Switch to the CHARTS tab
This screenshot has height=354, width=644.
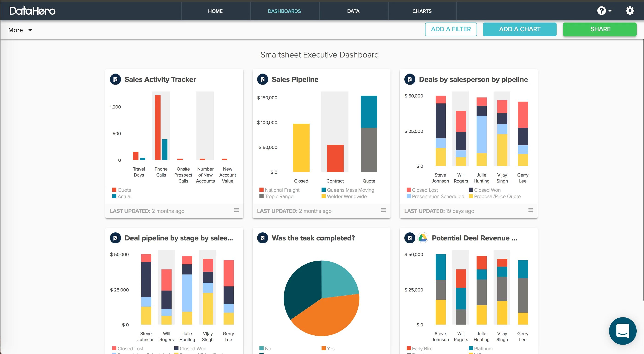(422, 11)
